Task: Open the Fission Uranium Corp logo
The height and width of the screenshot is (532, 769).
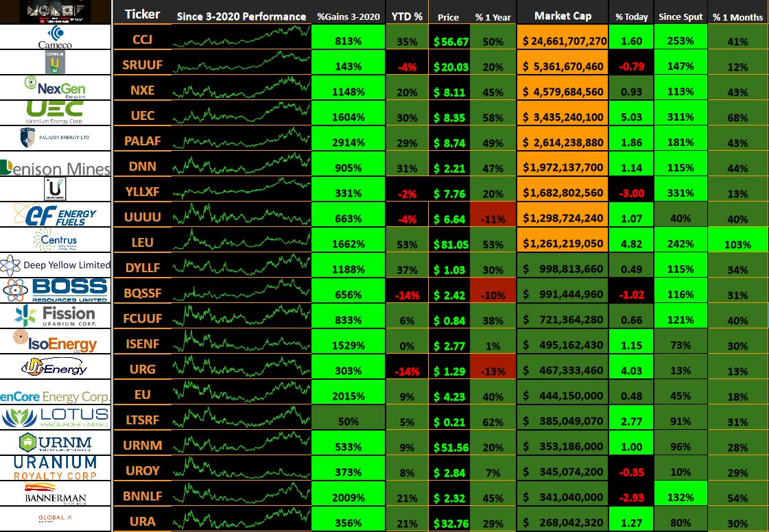Action: coord(55,316)
